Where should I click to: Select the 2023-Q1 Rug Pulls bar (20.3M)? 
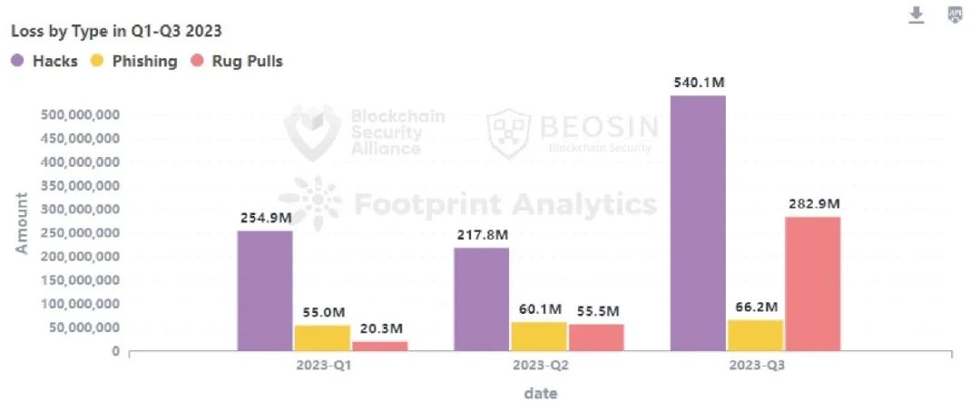(377, 346)
